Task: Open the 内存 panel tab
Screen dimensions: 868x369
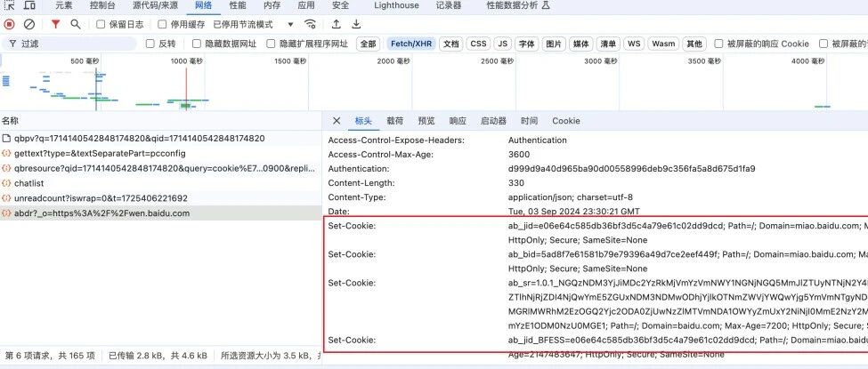Action: tap(272, 5)
